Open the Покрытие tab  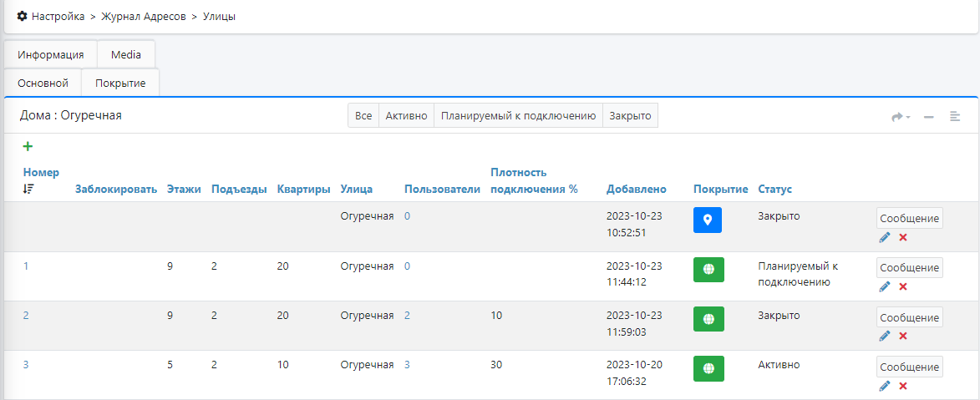click(x=120, y=84)
